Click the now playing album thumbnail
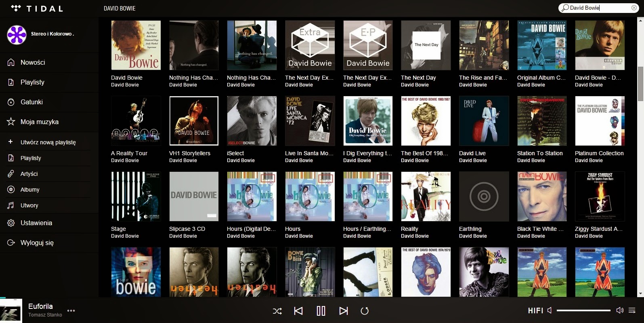This screenshot has height=323, width=644. pyautogui.click(x=11, y=311)
